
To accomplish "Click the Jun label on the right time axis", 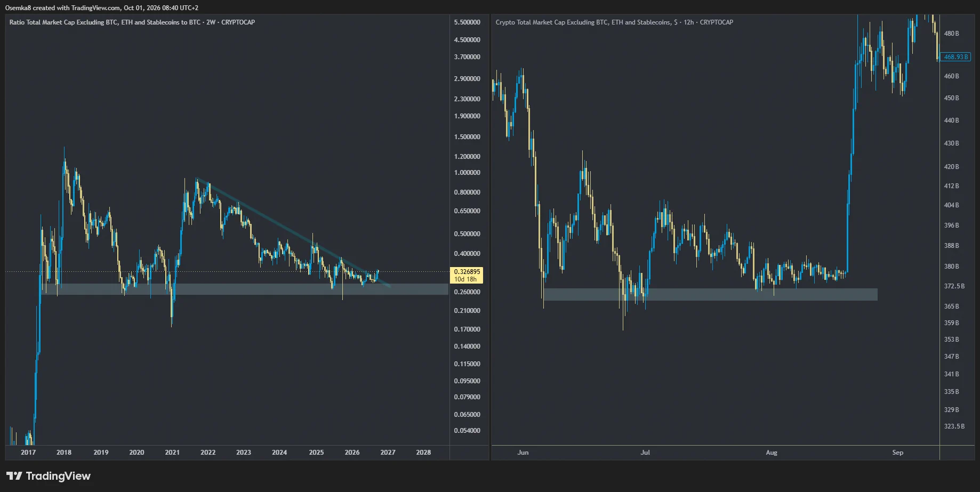I will 523,453.
